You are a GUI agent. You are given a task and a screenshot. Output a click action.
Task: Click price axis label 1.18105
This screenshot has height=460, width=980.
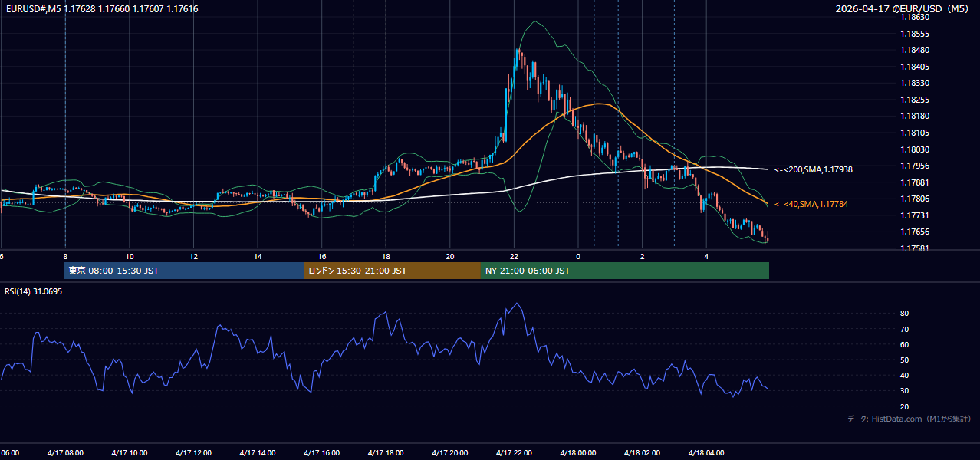point(915,133)
